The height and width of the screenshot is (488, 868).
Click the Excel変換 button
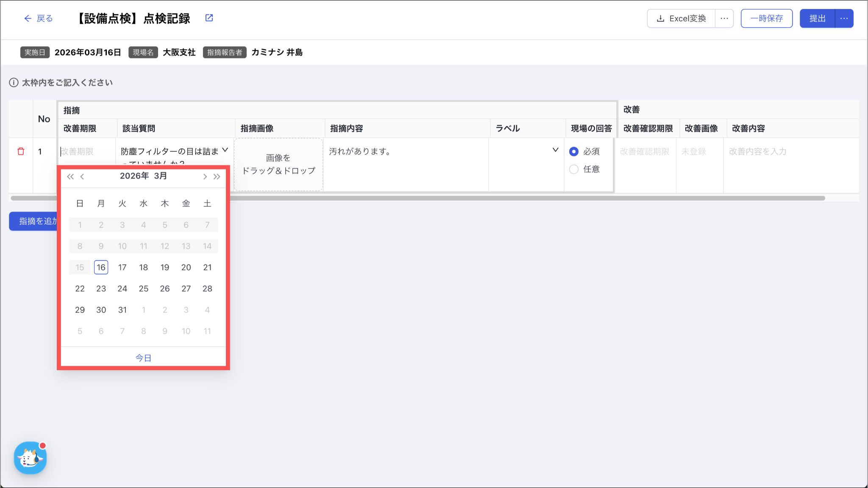click(x=681, y=18)
